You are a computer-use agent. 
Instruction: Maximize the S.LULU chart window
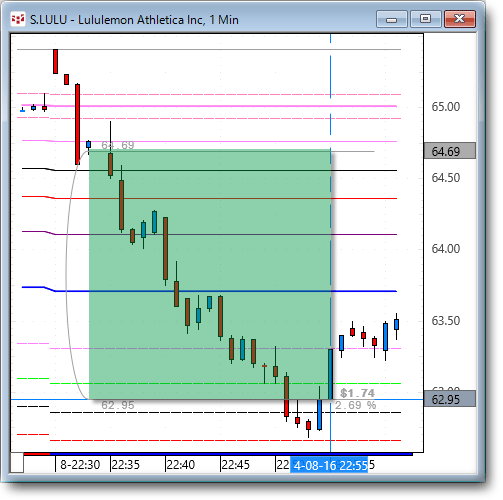coord(426,19)
